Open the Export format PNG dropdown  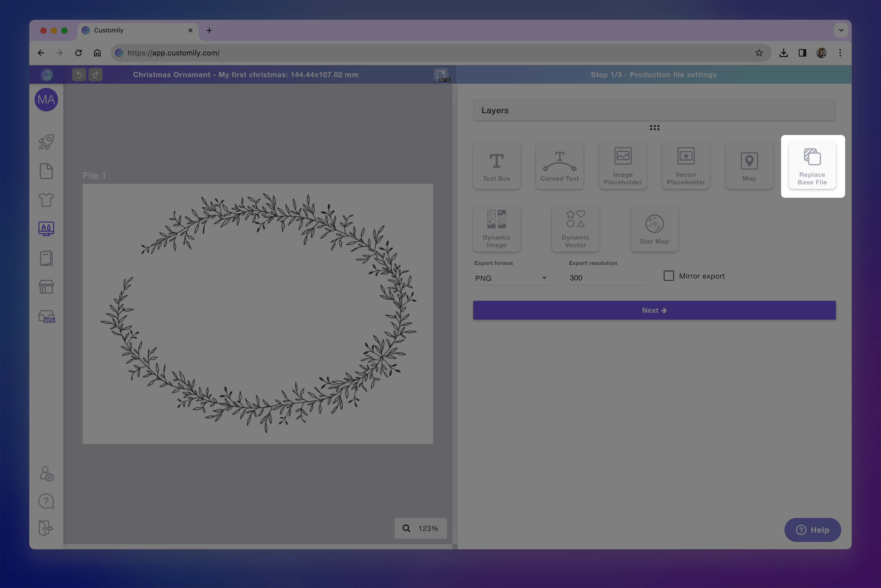pyautogui.click(x=512, y=278)
